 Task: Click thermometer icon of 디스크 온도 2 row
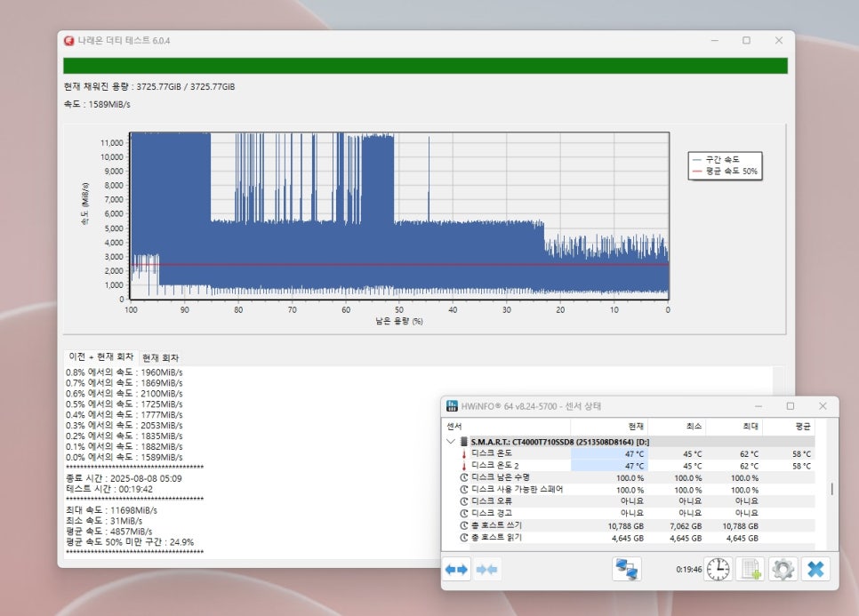[x=464, y=466]
